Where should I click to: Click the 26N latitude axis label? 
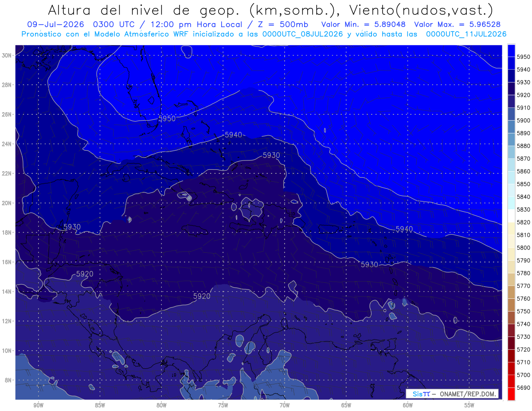point(7,114)
